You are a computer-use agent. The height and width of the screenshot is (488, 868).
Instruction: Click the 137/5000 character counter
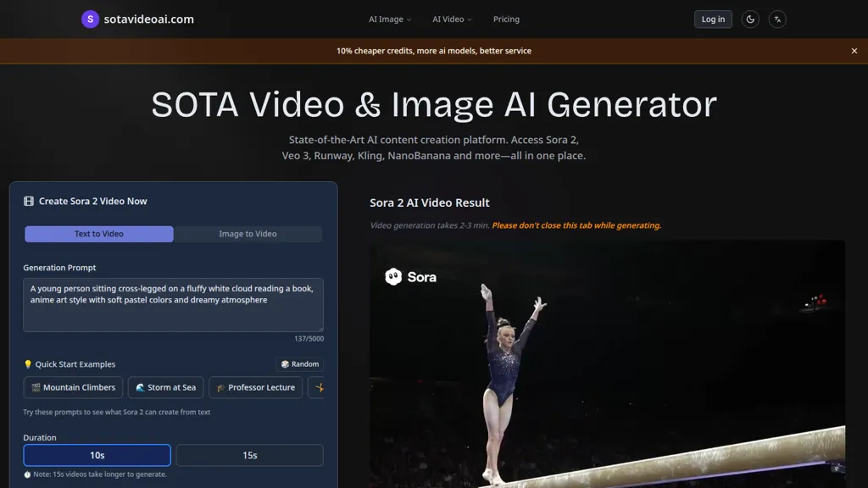[x=309, y=339]
